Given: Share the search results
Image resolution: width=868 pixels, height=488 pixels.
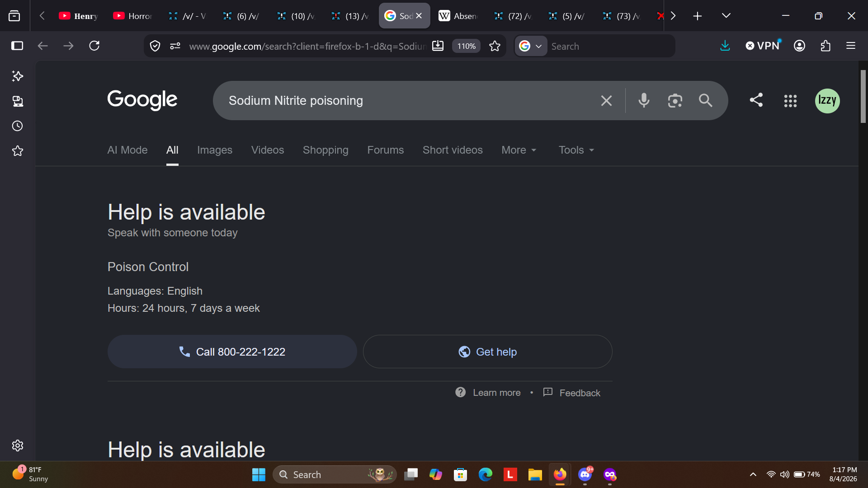Looking at the screenshot, I should click(x=756, y=100).
